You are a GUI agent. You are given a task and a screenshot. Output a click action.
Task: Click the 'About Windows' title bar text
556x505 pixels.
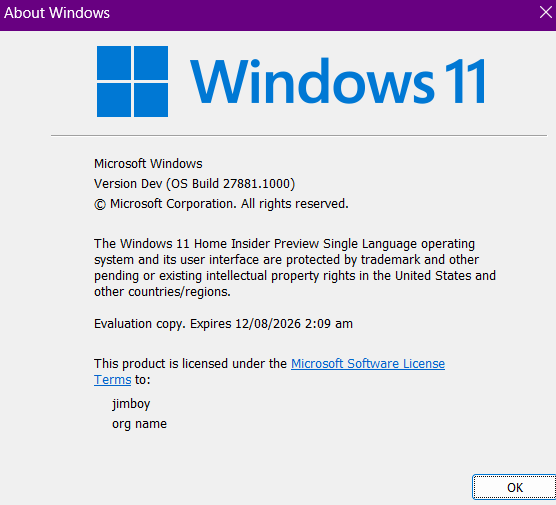57,13
